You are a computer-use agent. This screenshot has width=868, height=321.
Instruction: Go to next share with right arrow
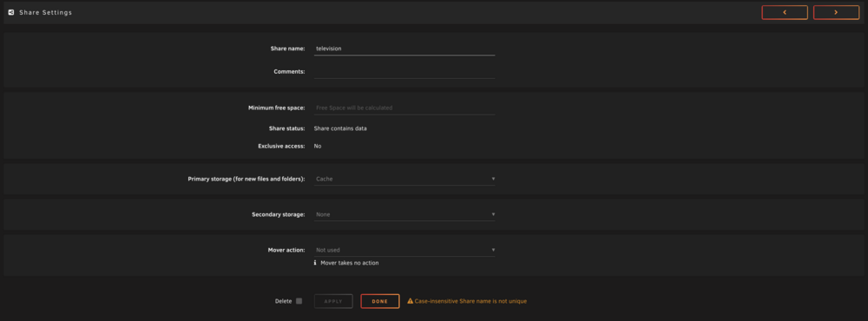tap(836, 12)
